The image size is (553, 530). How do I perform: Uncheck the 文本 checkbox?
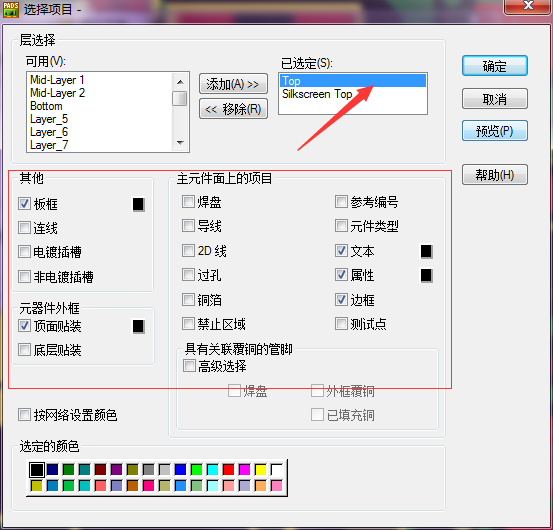coord(341,251)
